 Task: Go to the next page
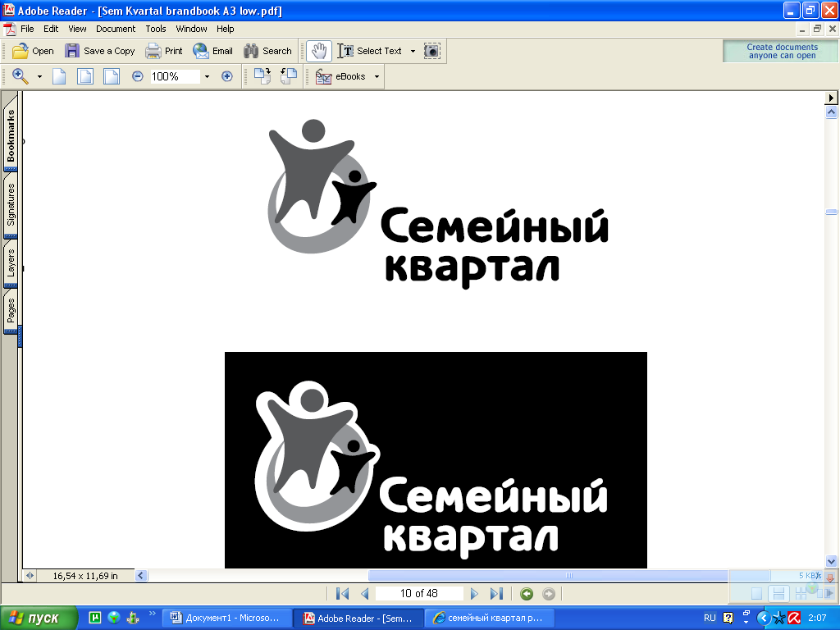tap(474, 594)
